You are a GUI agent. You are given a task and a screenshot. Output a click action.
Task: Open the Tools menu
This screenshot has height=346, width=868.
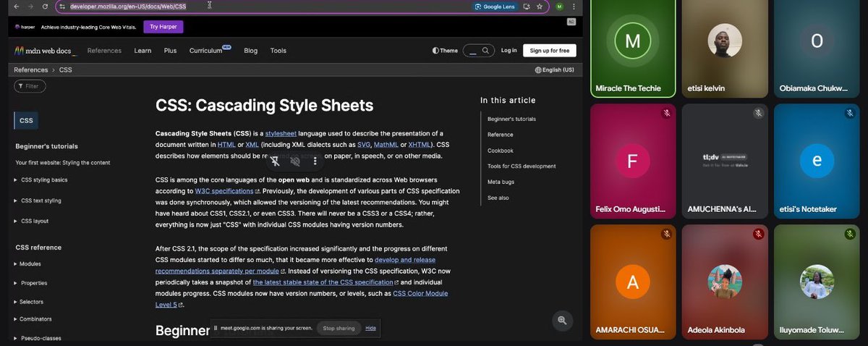coord(278,51)
